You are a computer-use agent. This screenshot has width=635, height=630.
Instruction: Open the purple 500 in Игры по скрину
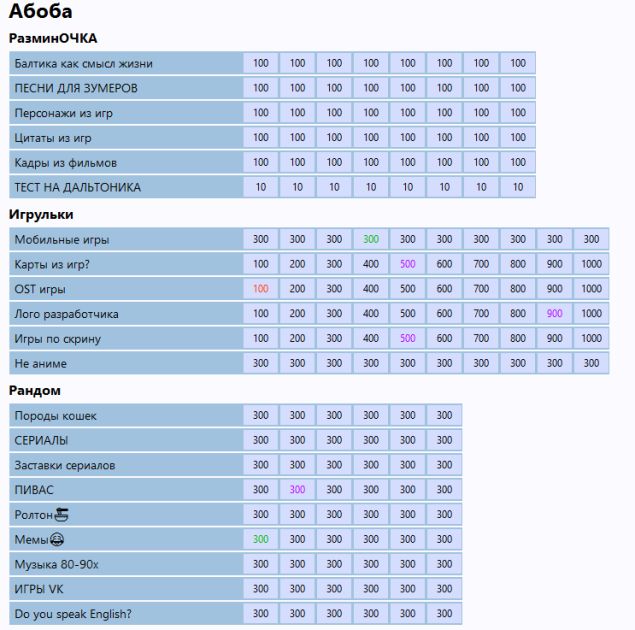coord(408,339)
